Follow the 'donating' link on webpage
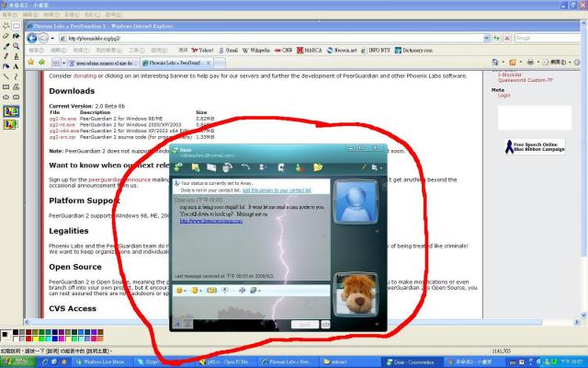This screenshot has width=588, height=368. (x=85, y=75)
